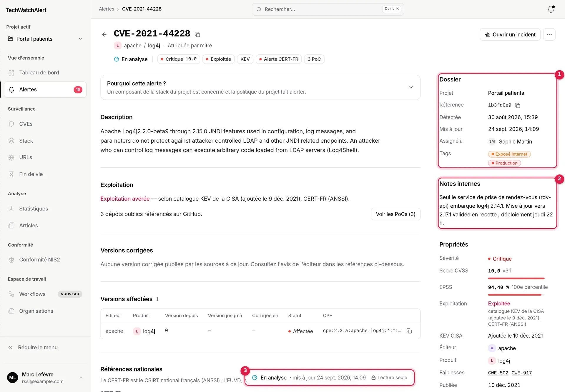Click Ouvrir un incident button
565x392 pixels.
[510, 34]
